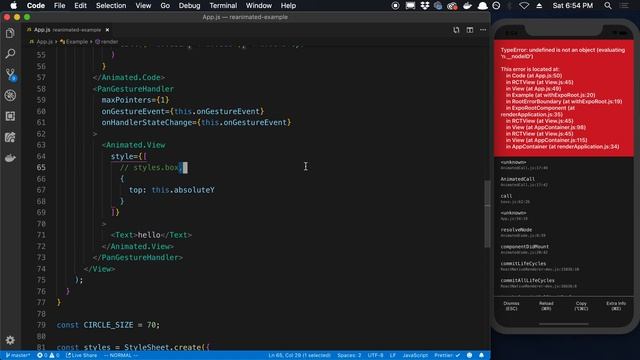Viewport: 640px width, 360px height.
Task: Open the Go menu
Action: pyautogui.click(x=165, y=6)
